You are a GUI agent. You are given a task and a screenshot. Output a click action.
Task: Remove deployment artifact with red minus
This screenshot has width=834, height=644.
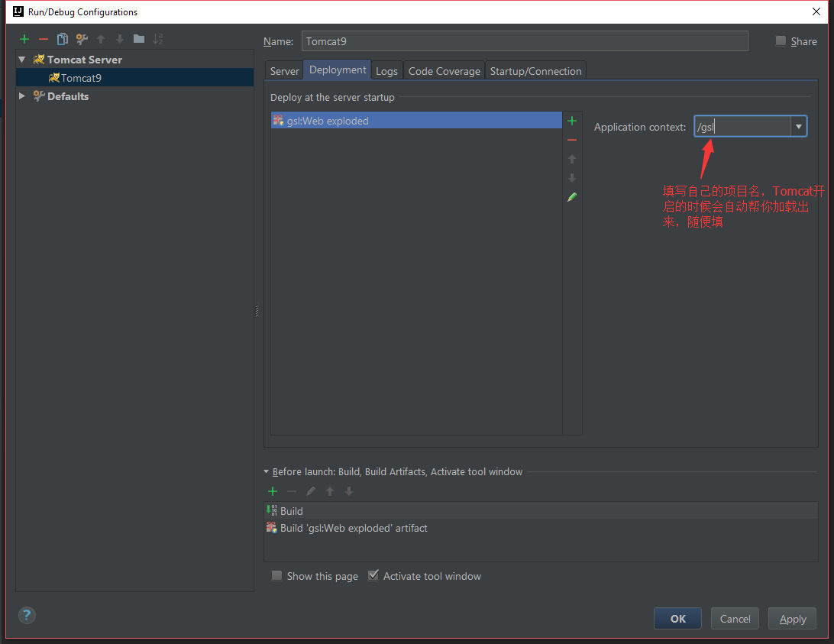pyautogui.click(x=572, y=140)
